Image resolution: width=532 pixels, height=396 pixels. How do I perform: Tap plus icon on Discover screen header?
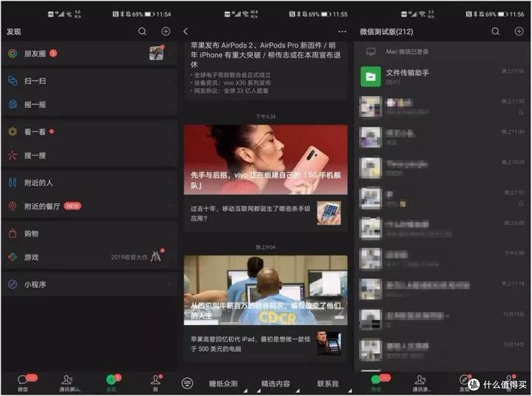(166, 32)
